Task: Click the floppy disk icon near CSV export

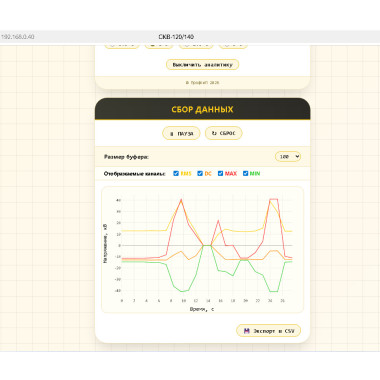Action: [247, 331]
